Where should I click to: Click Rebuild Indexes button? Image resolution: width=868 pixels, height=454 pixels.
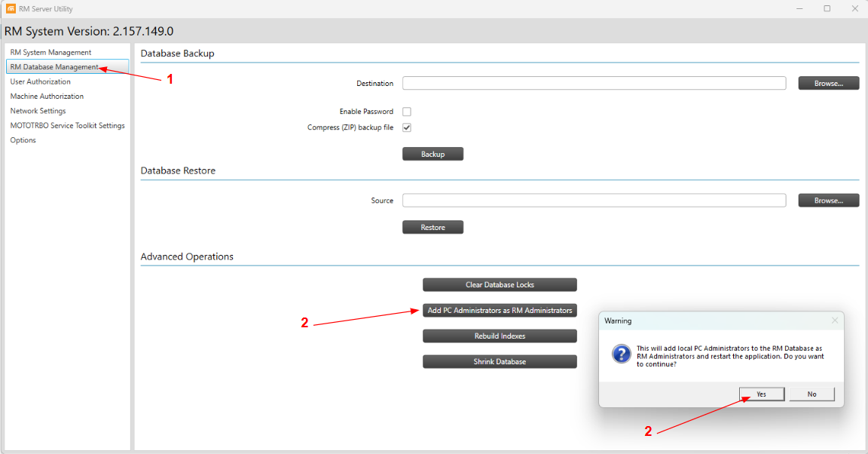(x=500, y=336)
